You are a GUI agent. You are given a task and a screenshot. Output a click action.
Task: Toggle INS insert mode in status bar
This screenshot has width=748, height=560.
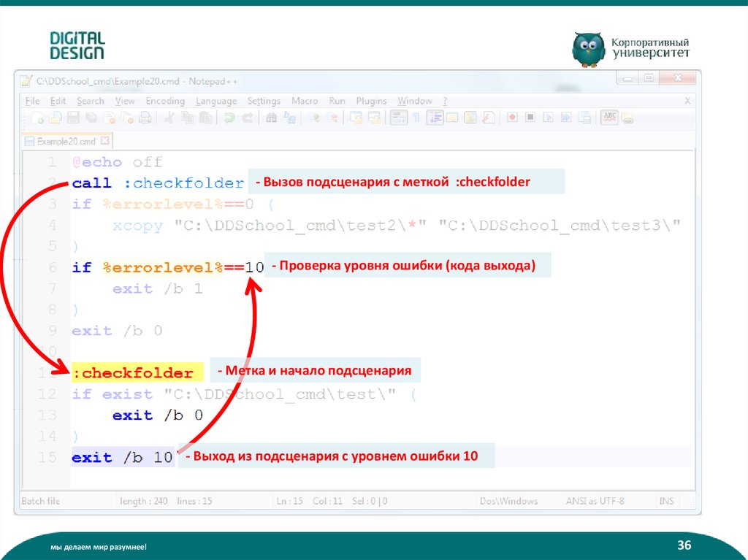point(666,501)
